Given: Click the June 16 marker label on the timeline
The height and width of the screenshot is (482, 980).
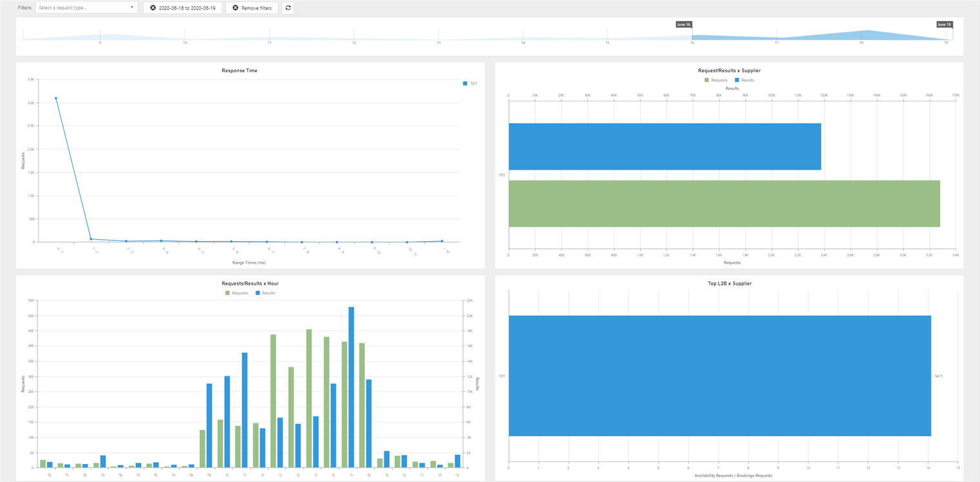Looking at the screenshot, I should pos(685,24).
